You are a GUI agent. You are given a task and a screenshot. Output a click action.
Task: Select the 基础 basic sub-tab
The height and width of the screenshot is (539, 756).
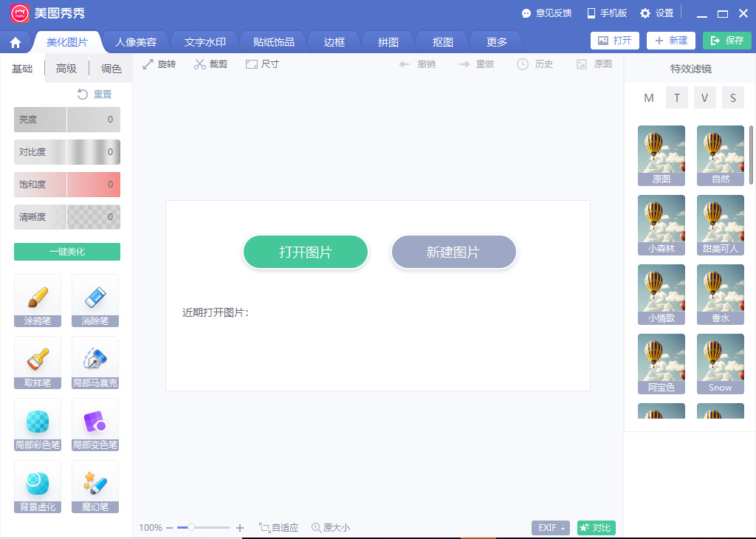click(x=22, y=69)
